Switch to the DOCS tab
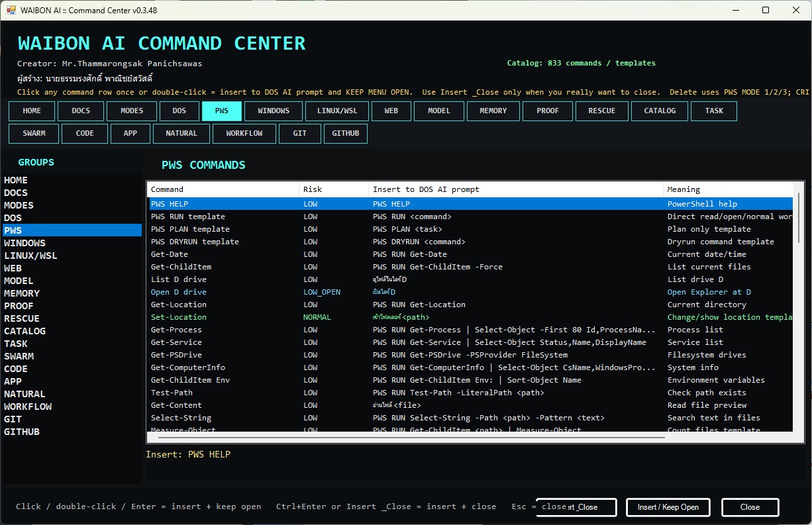812x525 pixels. tap(81, 111)
